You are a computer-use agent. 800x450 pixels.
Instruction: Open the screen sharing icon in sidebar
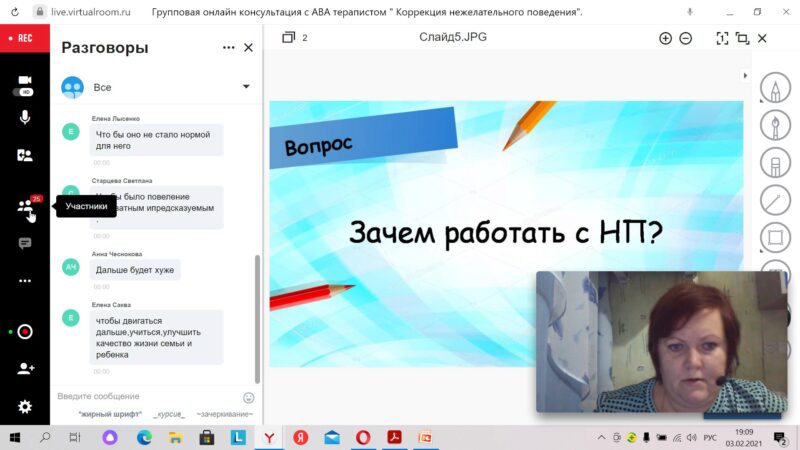24,155
